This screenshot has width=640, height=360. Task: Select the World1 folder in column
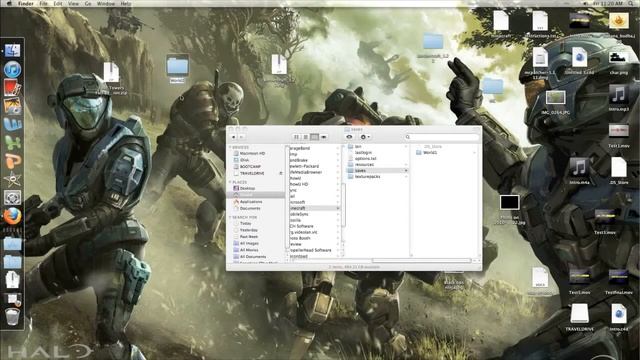tap(446, 153)
